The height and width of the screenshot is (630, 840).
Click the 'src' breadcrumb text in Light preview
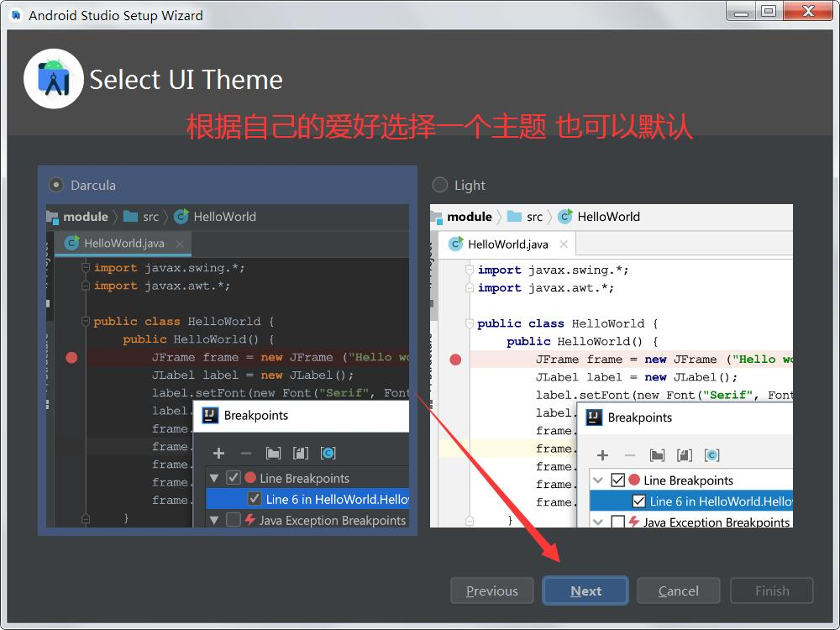pyautogui.click(x=534, y=217)
